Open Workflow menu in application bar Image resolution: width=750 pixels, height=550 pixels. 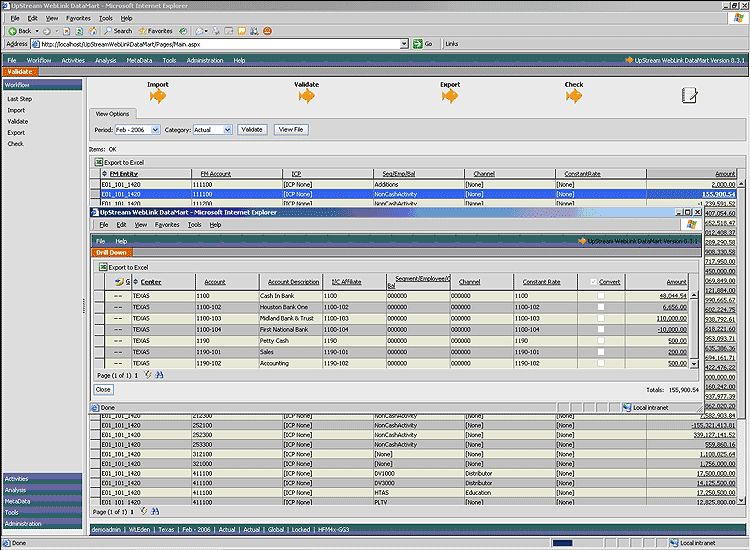click(39, 60)
